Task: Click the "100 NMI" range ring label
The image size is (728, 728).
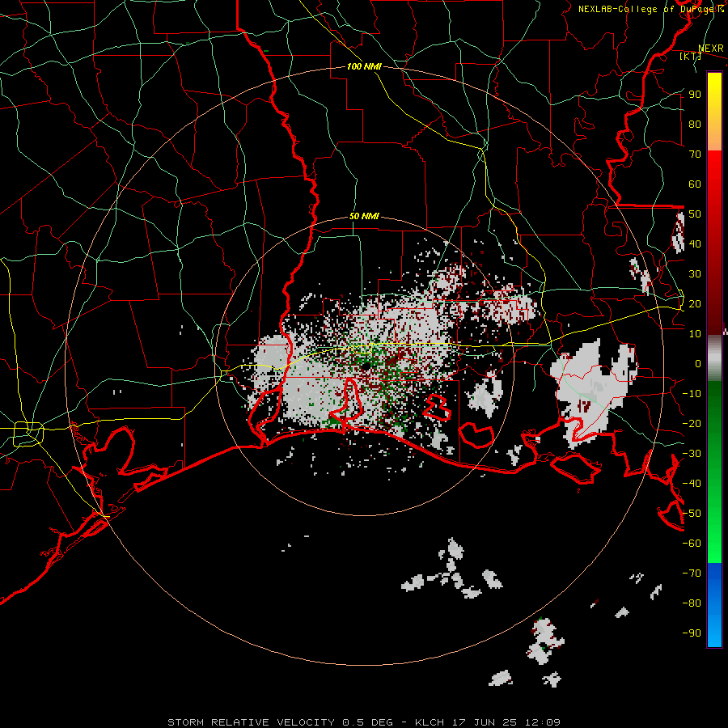Action: click(364, 66)
